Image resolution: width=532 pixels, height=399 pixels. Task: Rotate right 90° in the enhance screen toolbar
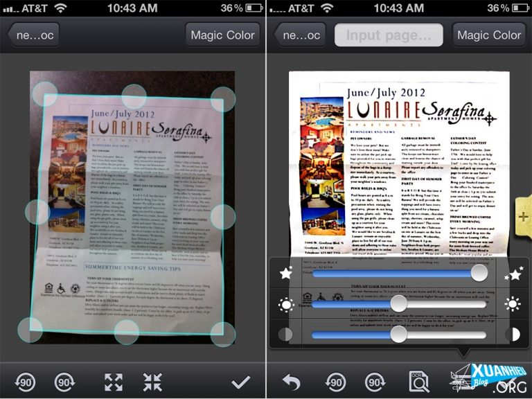(x=375, y=382)
